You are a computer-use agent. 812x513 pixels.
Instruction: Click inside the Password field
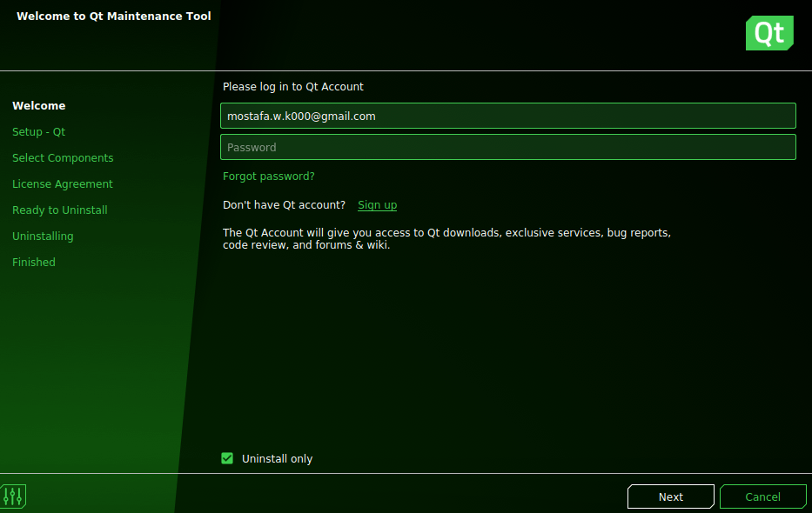[508, 147]
